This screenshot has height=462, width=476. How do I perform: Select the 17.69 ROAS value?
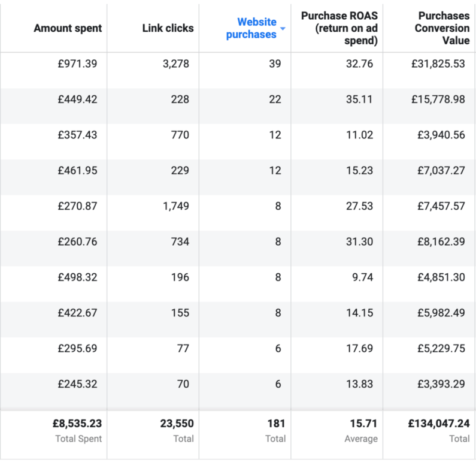[359, 348]
